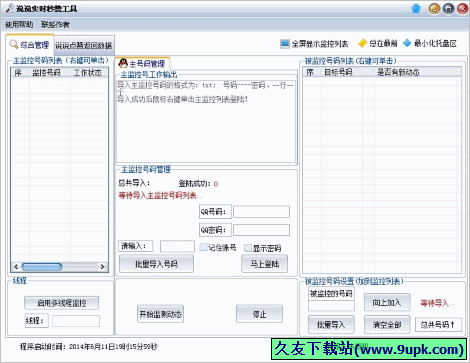Click the 目标号码 column header
Viewport: 470px width, 363px height.
(x=342, y=72)
